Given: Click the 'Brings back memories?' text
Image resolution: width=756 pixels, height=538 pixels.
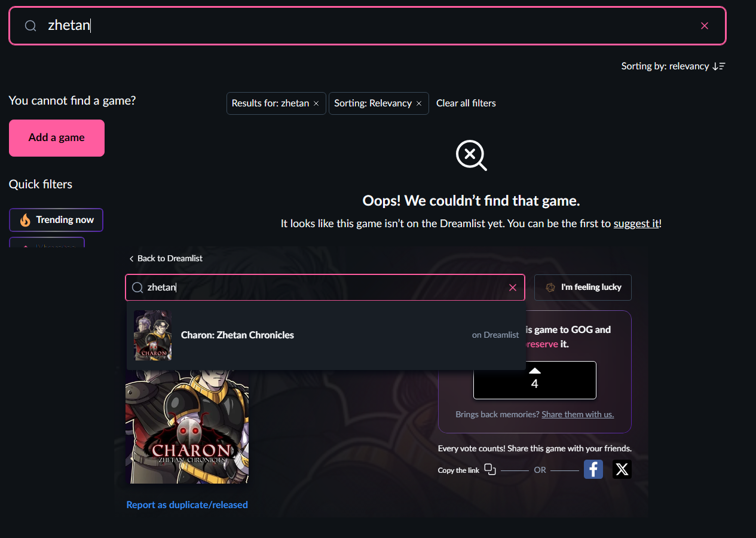Looking at the screenshot, I should click(497, 414).
